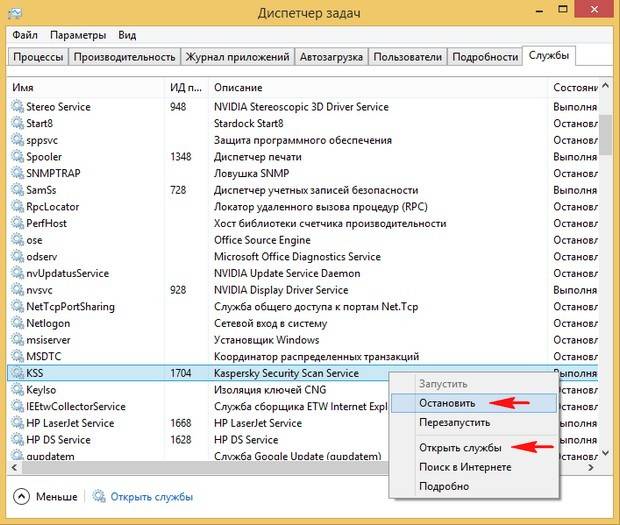The width and height of the screenshot is (620, 525).
Task: Select Подробно in the context menu
Action: [474, 486]
